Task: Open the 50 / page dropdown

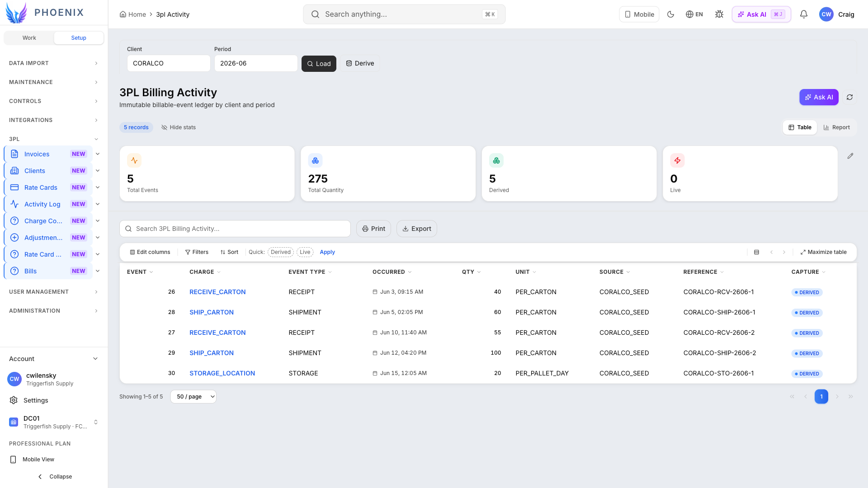Action: (x=193, y=397)
